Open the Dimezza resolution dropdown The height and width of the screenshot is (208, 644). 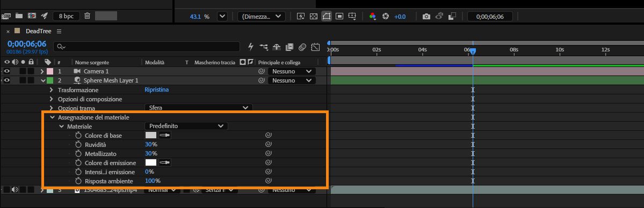(261, 17)
